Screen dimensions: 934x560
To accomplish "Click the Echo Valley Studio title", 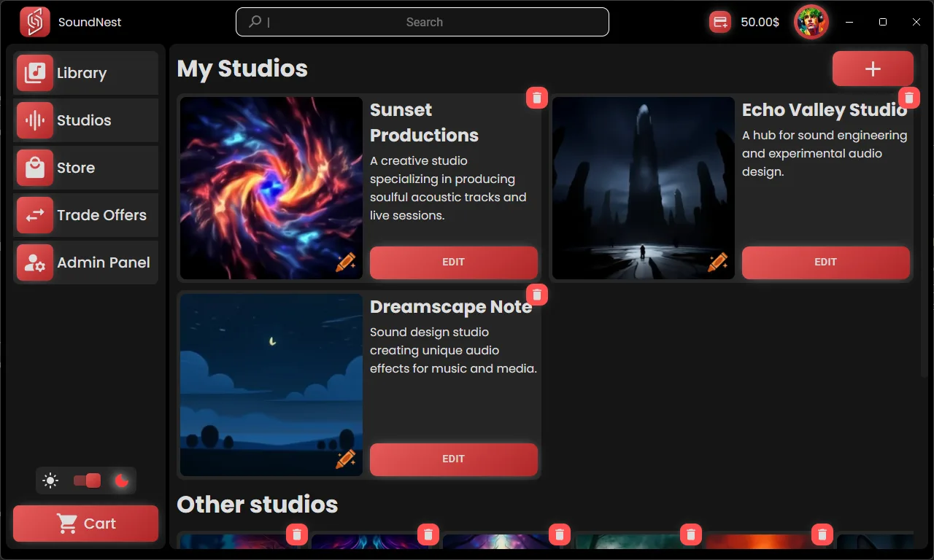I will coord(825,110).
